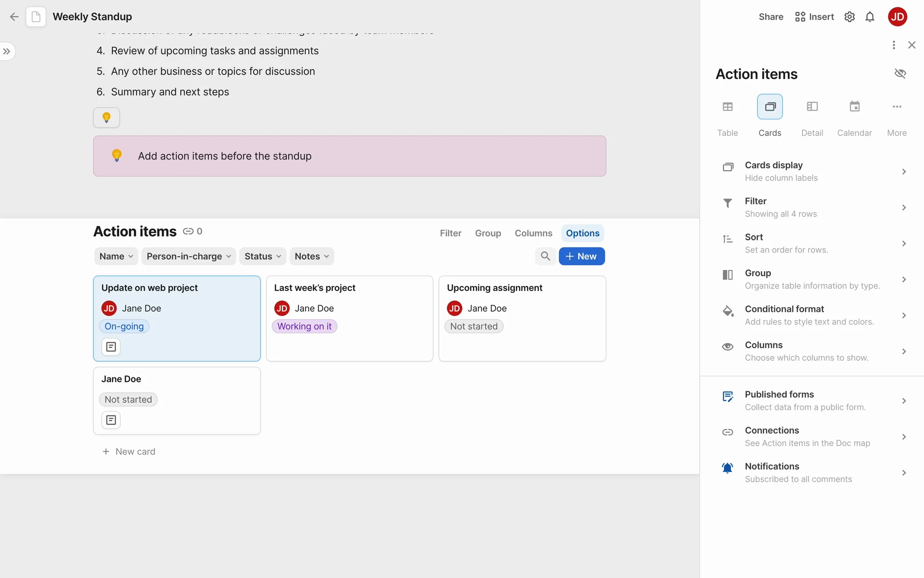Screen dimensions: 924x578
Task: Expand the Conditional format settings
Action: 813,315
